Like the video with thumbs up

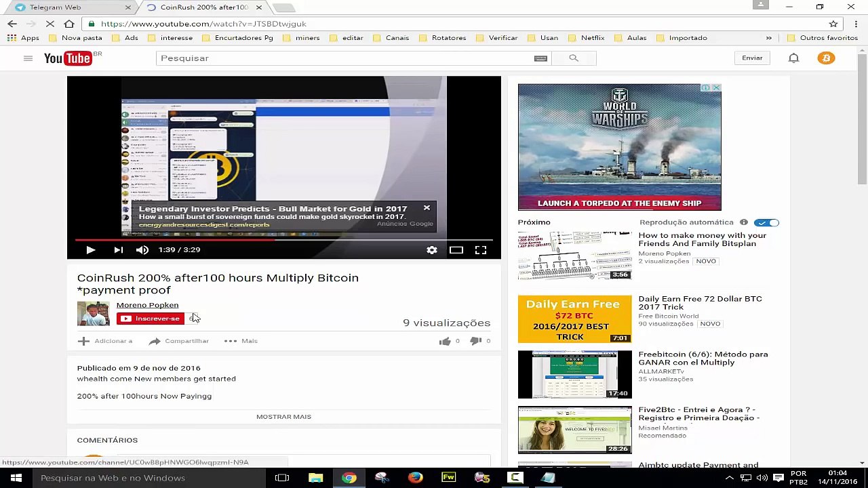point(445,341)
